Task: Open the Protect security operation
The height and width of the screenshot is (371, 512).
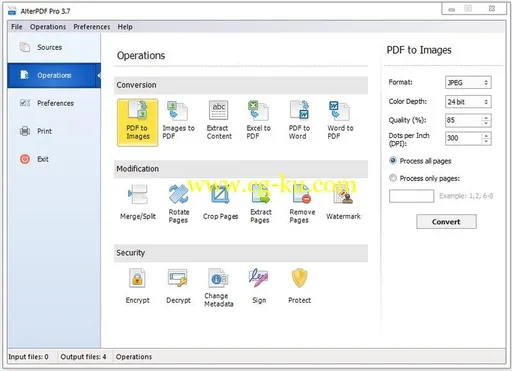Action: coord(299,286)
